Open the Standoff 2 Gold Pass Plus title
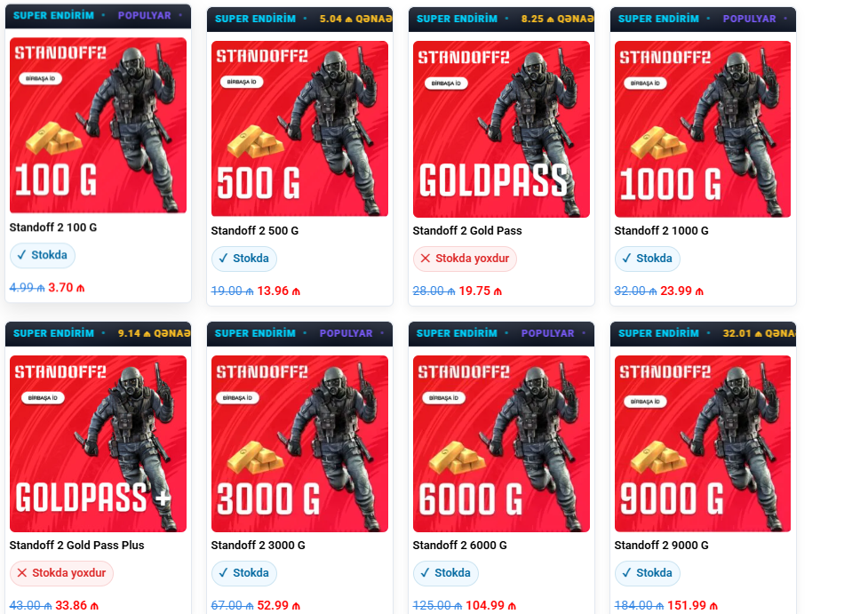This screenshot has height=614, width=868. point(77,546)
